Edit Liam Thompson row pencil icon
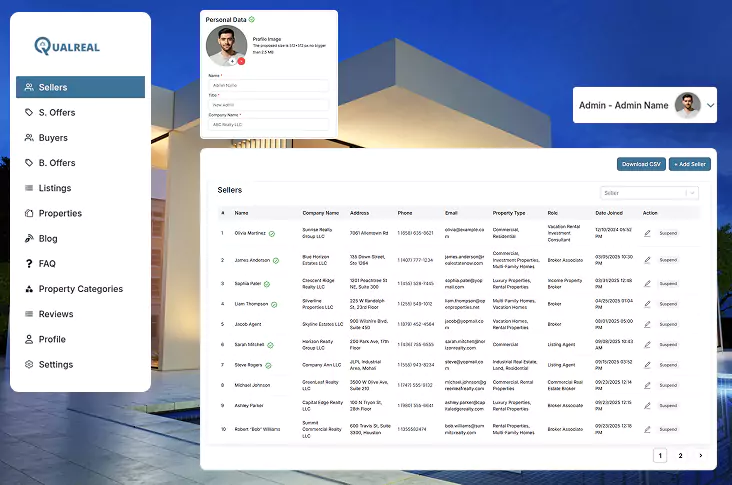This screenshot has height=485, width=732. (648, 304)
